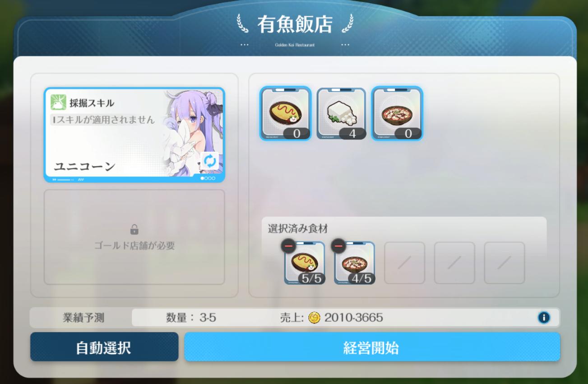Click the third empty selected-ingredient slot
This screenshot has width=588, height=384.
pyautogui.click(x=404, y=263)
